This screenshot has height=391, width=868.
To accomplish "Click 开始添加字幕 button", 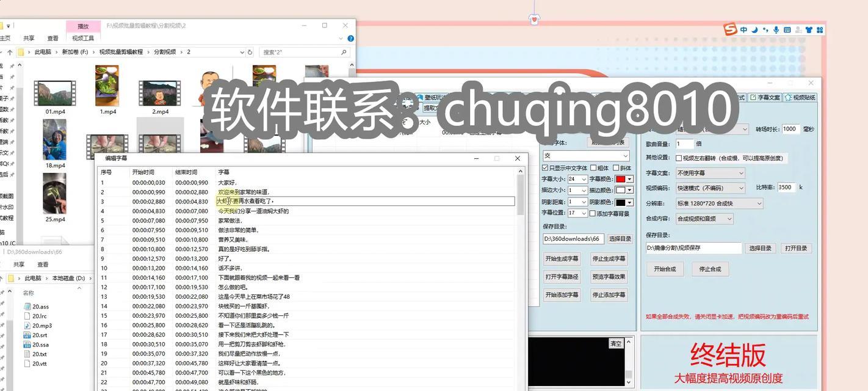I will (x=562, y=294).
